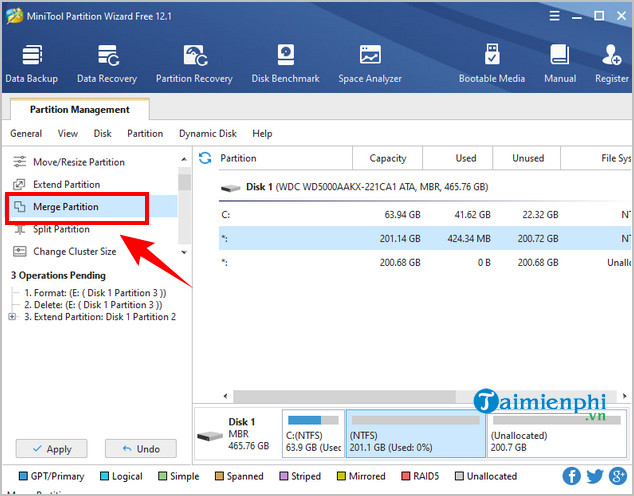Click the Unallocated legend color box
The width and height of the screenshot is (634, 496).
pos(459,476)
